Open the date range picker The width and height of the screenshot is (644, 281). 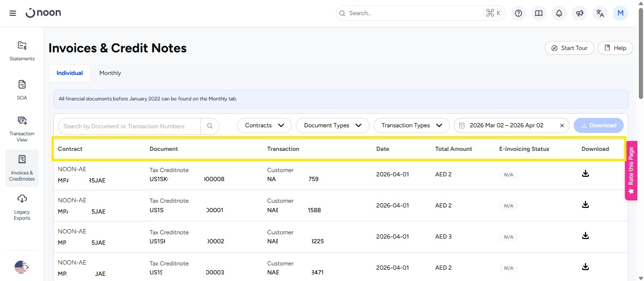(x=506, y=125)
